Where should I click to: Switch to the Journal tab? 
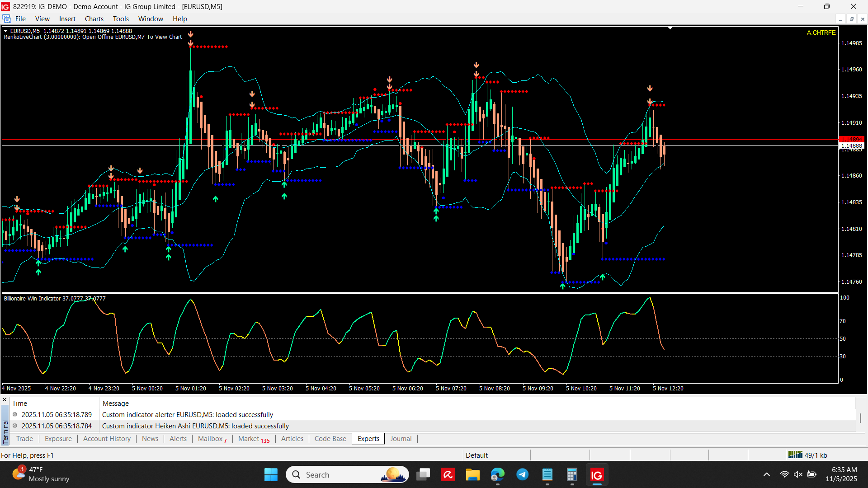(x=401, y=439)
